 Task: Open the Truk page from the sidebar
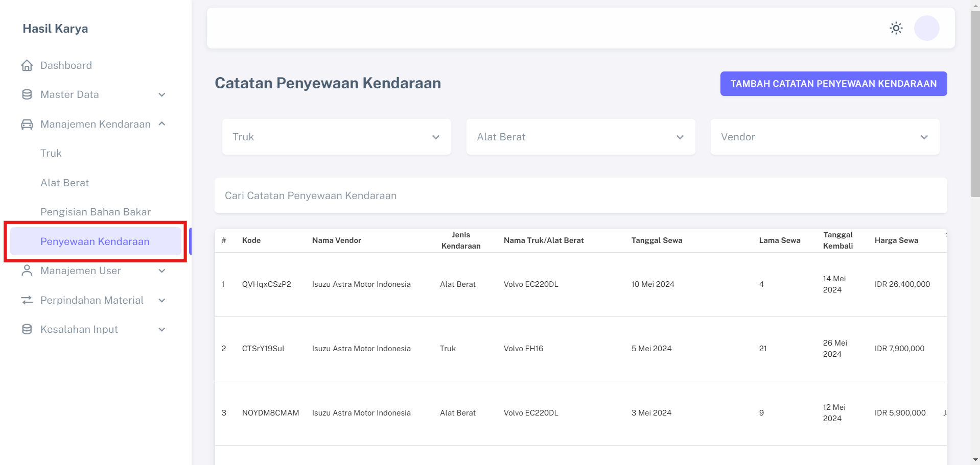click(x=51, y=153)
